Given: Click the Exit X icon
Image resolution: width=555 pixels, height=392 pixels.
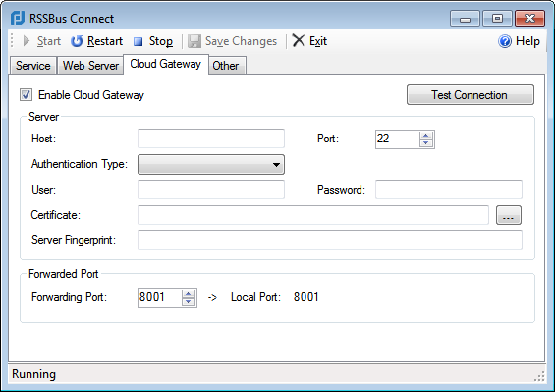Looking at the screenshot, I should [299, 40].
